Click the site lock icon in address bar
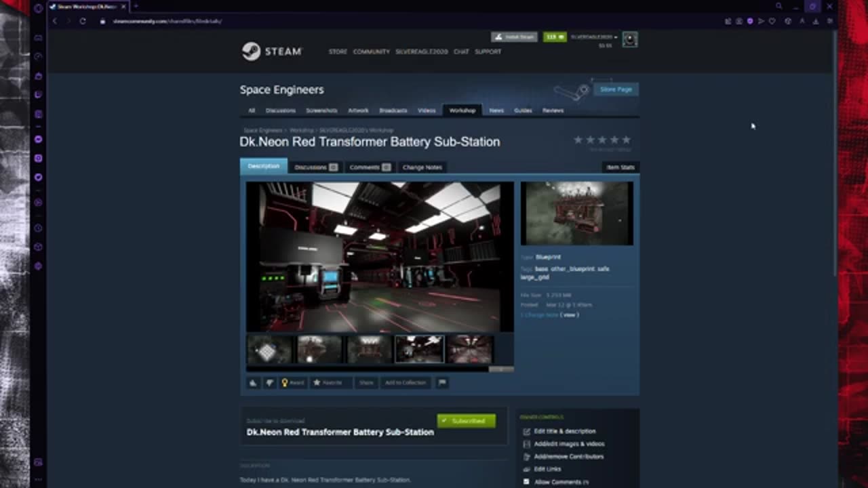 pyautogui.click(x=103, y=21)
